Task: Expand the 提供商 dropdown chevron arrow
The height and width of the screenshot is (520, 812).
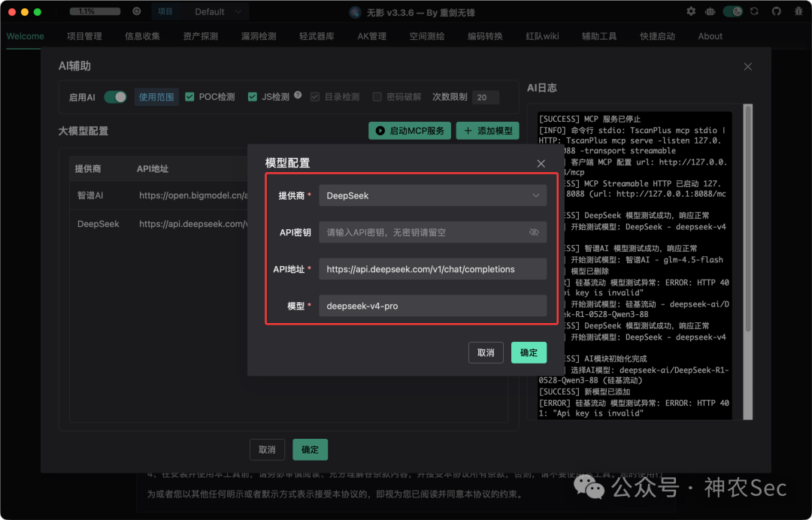Action: [535, 195]
